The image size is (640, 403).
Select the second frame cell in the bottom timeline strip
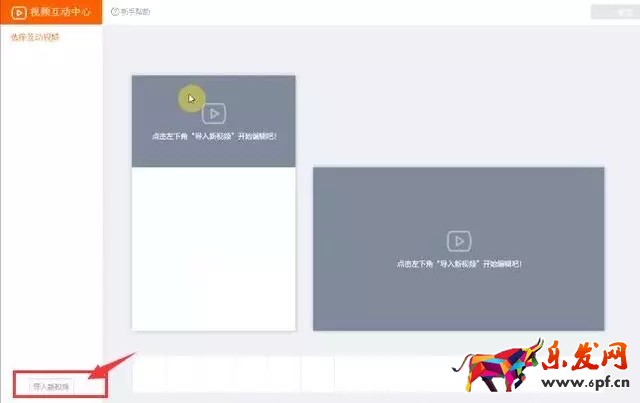pos(183,374)
